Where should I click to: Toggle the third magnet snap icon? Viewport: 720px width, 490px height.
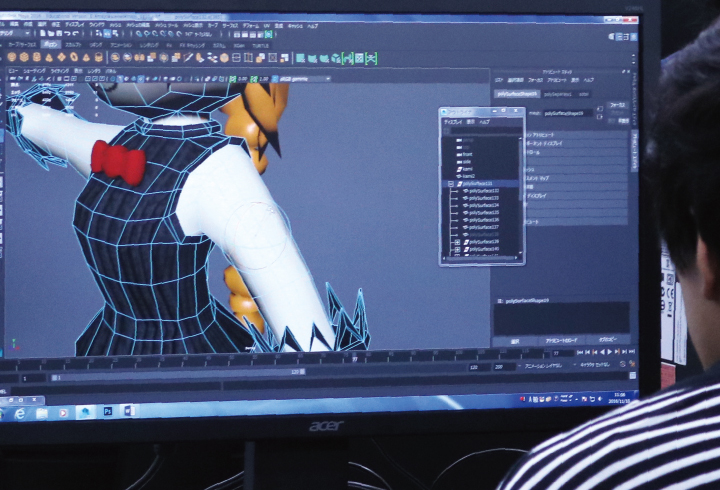(155, 34)
